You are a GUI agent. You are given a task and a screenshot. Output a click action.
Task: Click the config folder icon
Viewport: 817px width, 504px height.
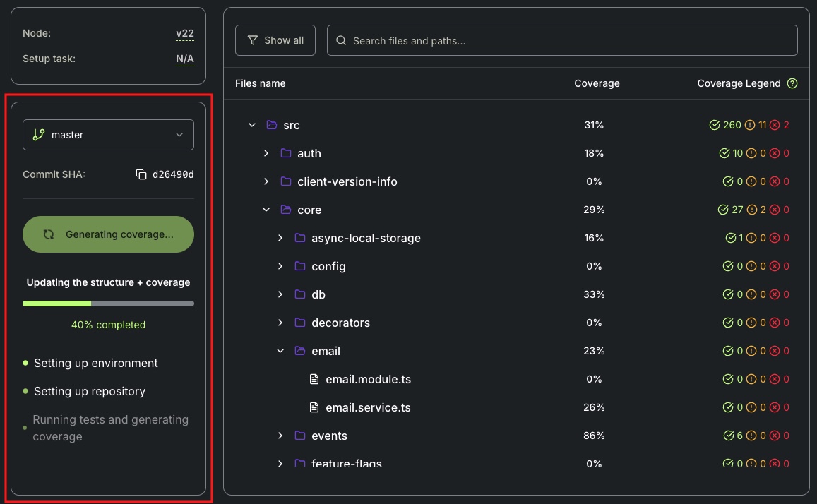299,266
